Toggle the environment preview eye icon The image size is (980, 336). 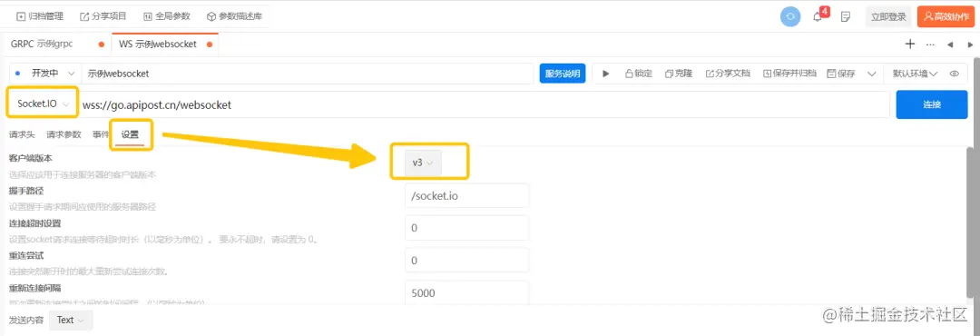point(955,74)
